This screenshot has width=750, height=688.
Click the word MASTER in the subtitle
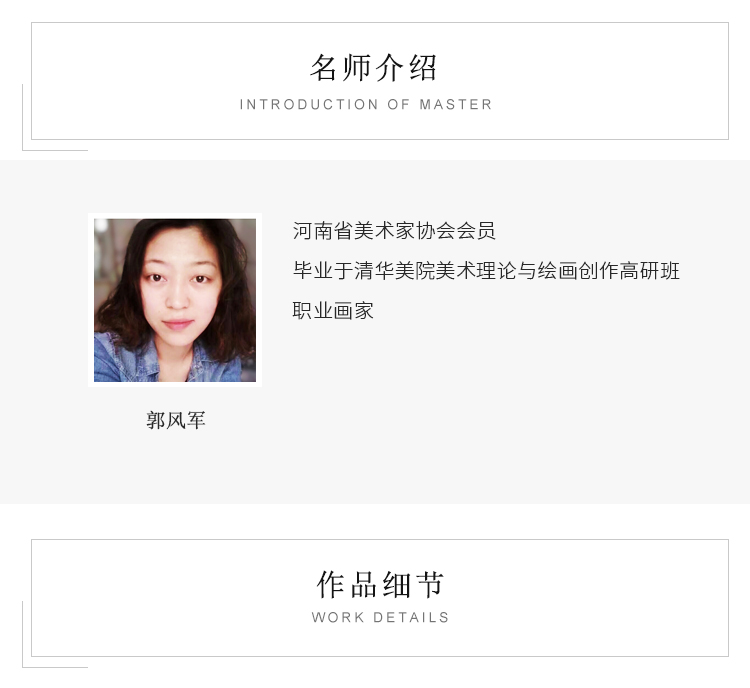tap(455, 104)
